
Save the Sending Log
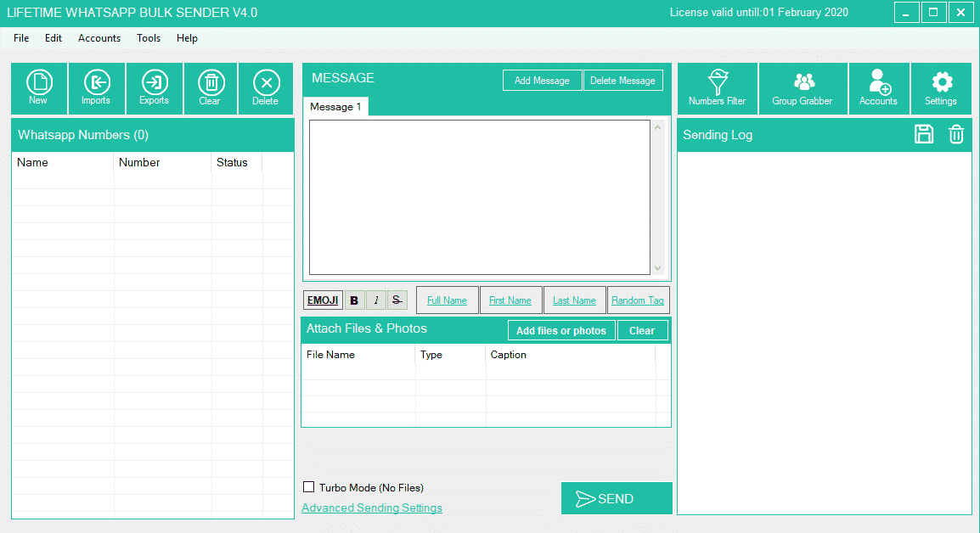pyautogui.click(x=924, y=134)
